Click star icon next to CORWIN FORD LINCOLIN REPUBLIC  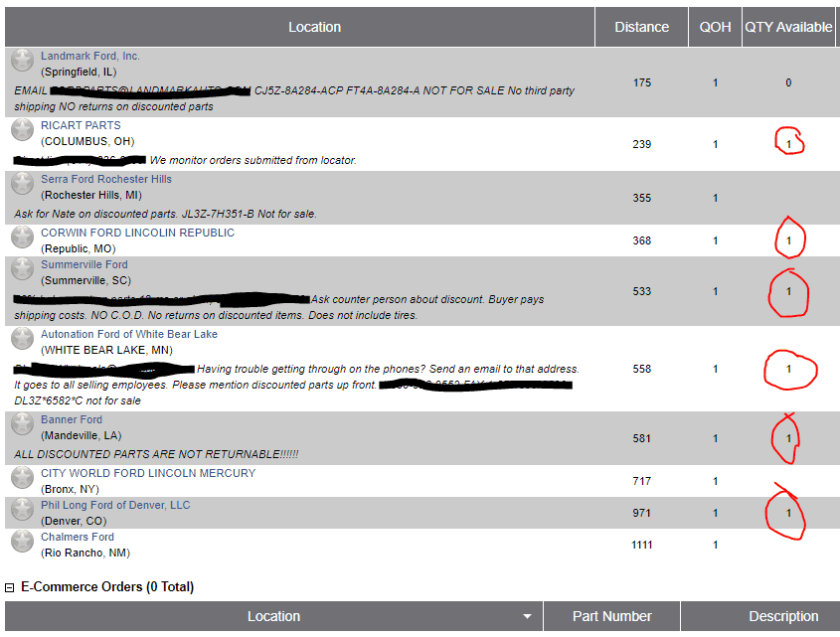coord(23,237)
